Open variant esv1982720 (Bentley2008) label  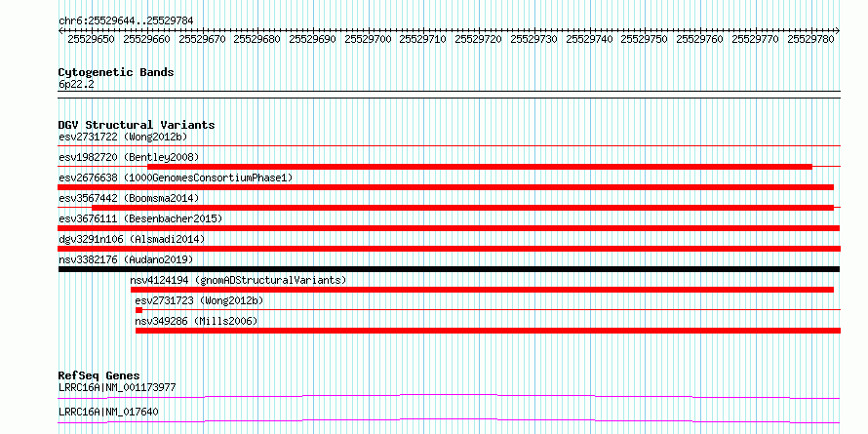(129, 157)
